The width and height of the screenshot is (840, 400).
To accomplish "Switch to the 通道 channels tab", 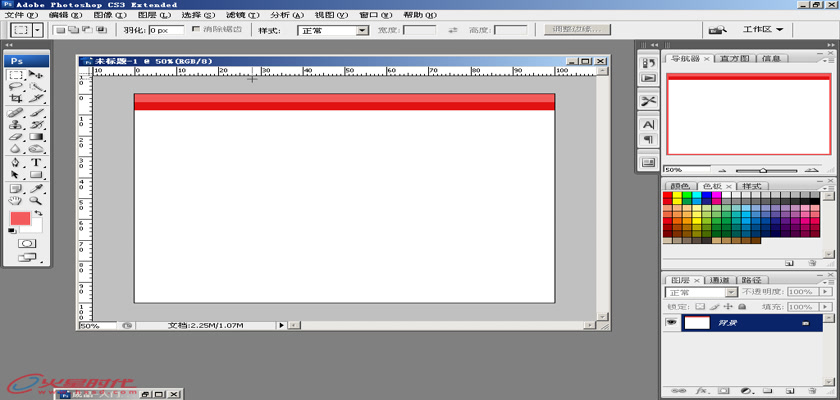I will point(719,280).
